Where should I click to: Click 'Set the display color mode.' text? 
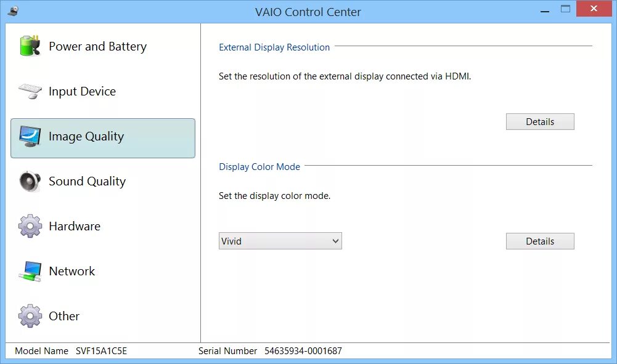275,196
